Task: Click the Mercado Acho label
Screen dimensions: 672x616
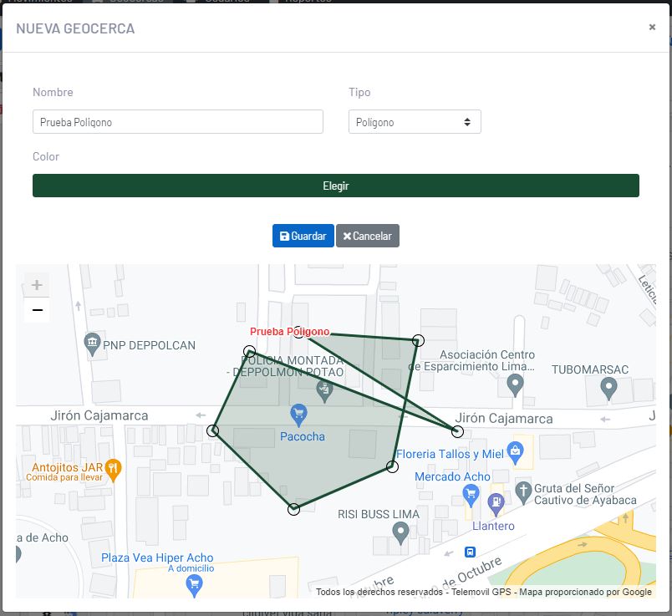Action: 452,476
